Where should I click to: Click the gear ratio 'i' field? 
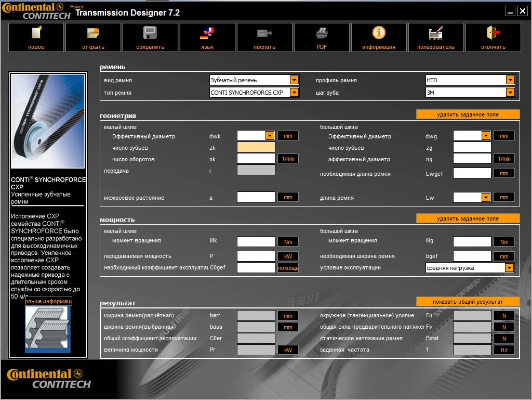coord(256,170)
